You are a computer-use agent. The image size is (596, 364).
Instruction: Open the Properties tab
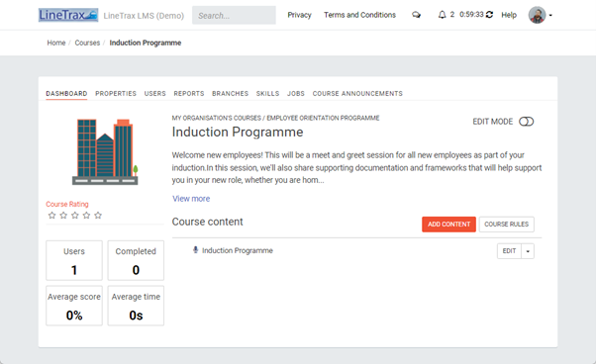(x=116, y=93)
